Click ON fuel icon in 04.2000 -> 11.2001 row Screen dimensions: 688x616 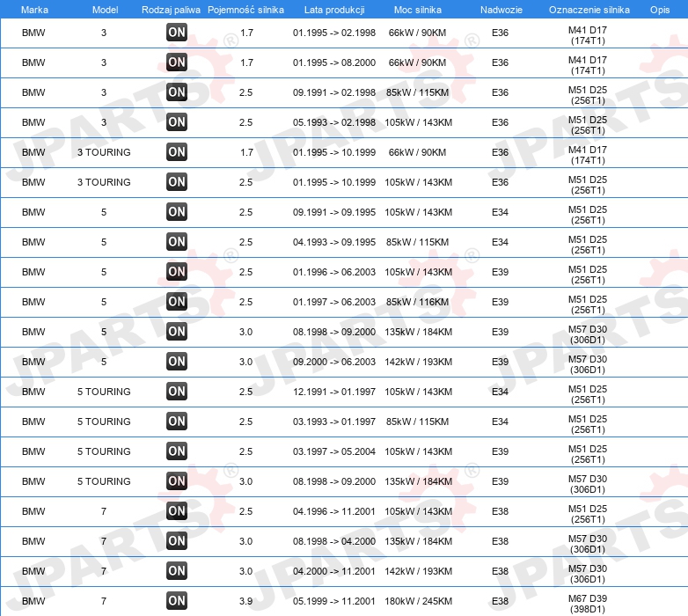pyautogui.click(x=177, y=571)
